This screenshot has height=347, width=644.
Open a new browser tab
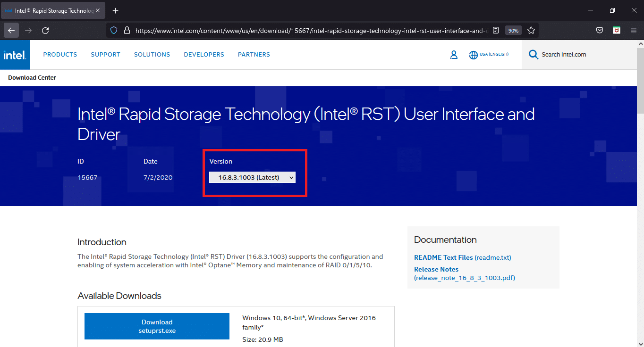[x=116, y=11]
